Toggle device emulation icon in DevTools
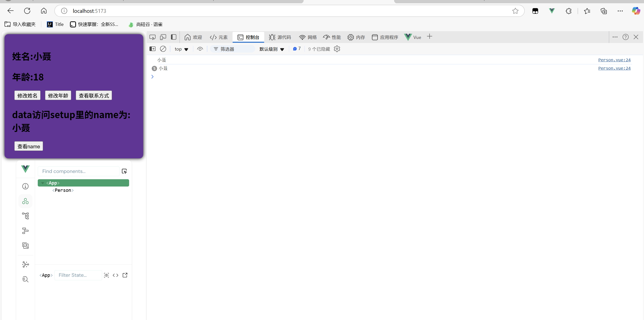The height and width of the screenshot is (320, 644). point(163,37)
